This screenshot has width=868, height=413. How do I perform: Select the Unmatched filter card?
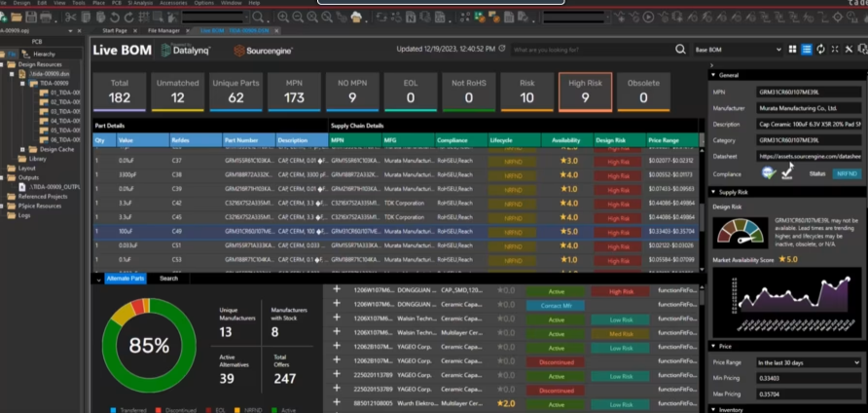pyautogui.click(x=177, y=92)
